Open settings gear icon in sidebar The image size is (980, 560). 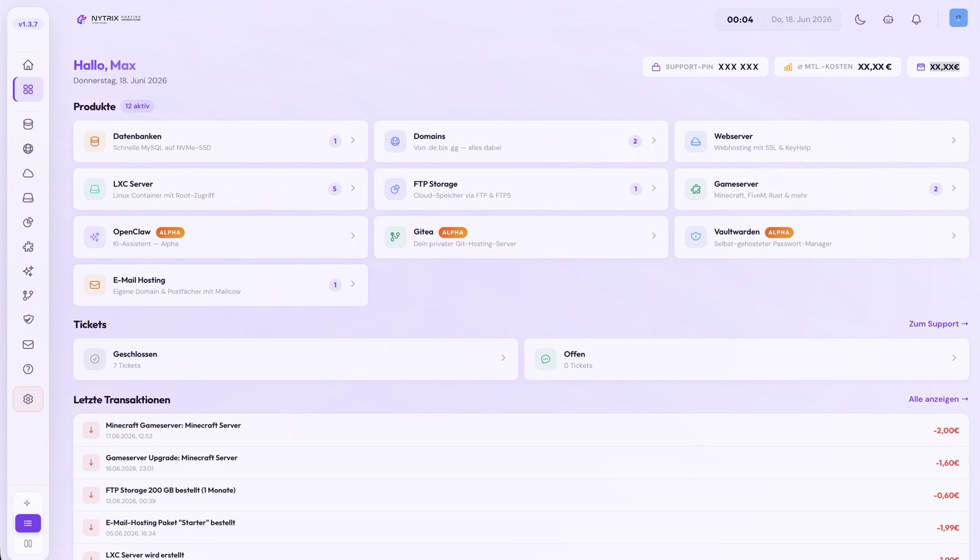[28, 399]
